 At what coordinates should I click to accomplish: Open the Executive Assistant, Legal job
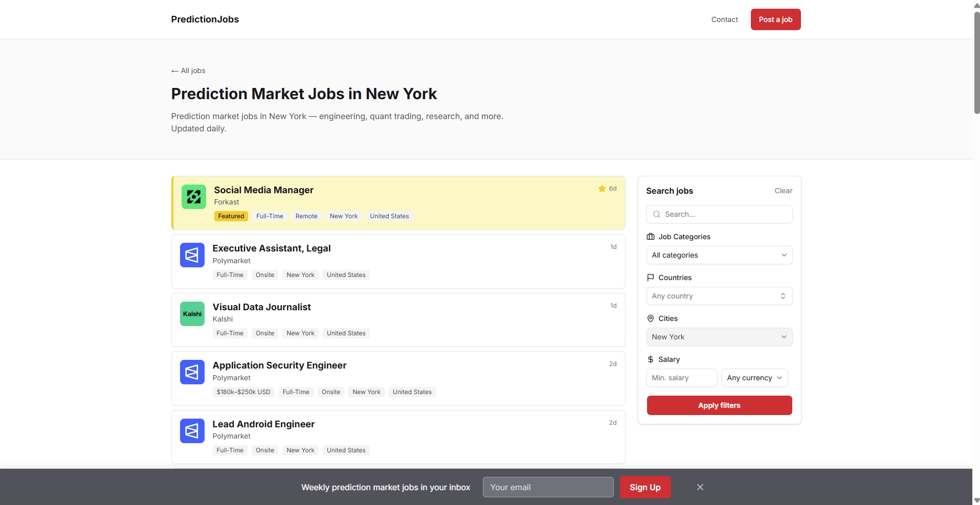point(272,248)
